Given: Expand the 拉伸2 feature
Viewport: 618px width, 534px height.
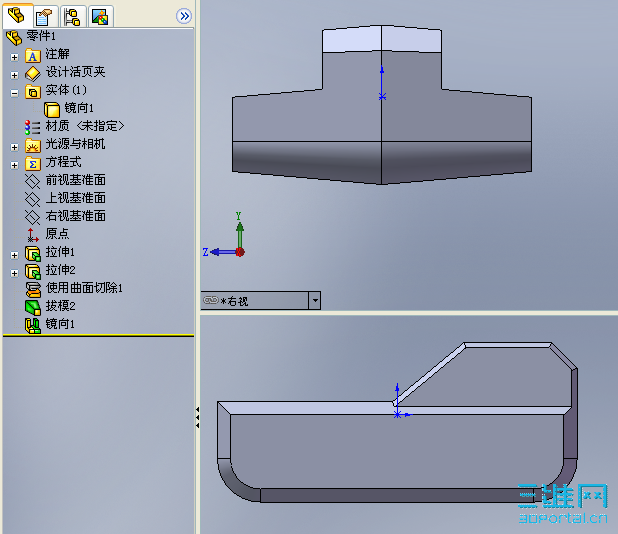Looking at the screenshot, I should tap(14, 273).
